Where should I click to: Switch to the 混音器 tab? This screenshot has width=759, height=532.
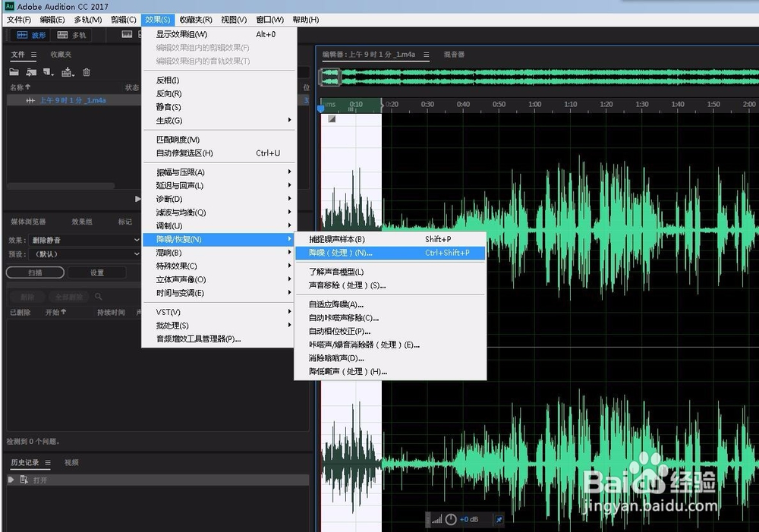(x=454, y=55)
